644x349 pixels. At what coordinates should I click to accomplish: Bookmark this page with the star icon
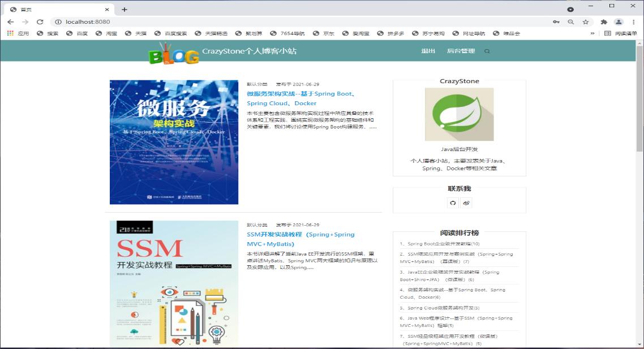[x=586, y=22]
